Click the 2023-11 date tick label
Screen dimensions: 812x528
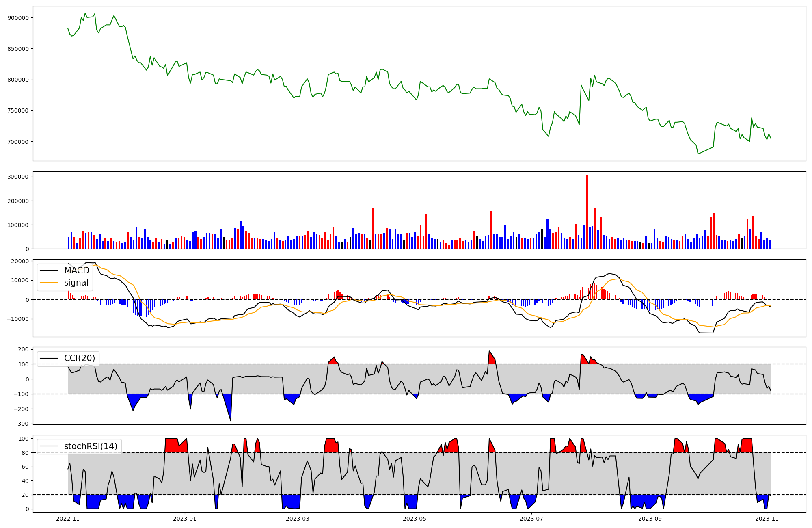point(767,519)
